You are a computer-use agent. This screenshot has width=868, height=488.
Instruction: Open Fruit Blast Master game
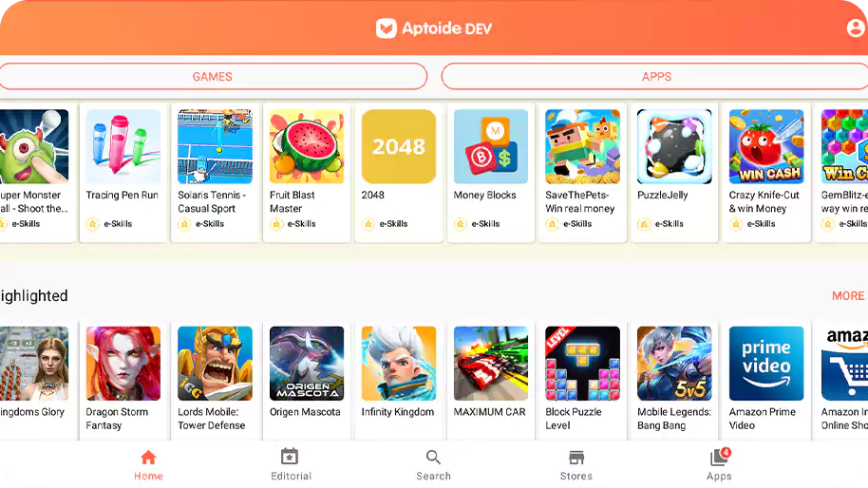click(x=307, y=173)
